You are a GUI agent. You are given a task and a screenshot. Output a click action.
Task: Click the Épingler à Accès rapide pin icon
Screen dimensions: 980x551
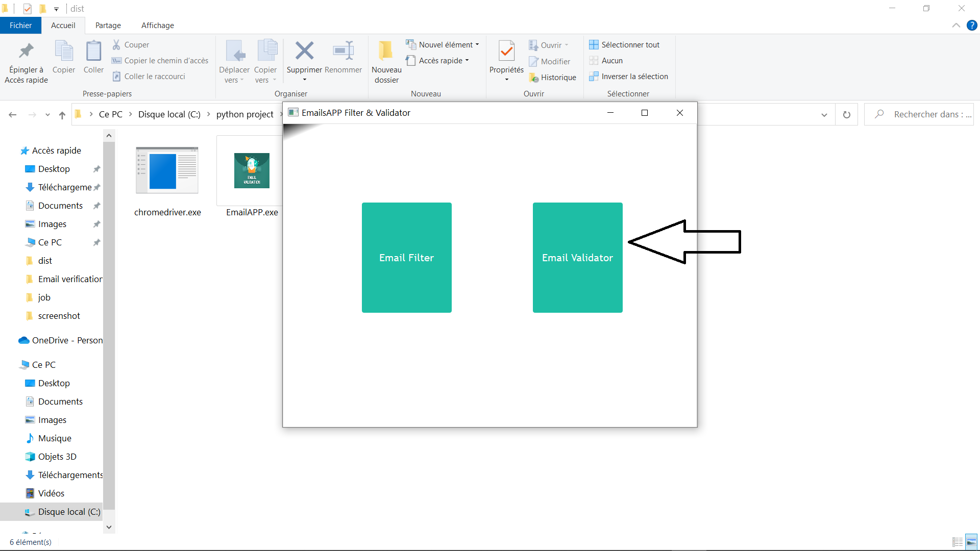pos(26,51)
